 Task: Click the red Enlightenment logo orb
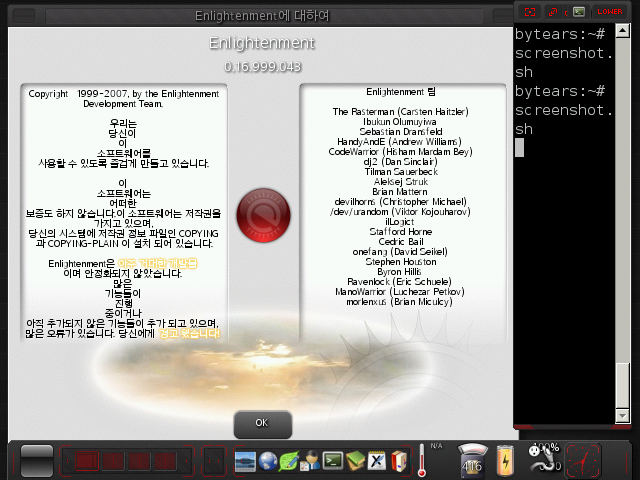[x=263, y=215]
